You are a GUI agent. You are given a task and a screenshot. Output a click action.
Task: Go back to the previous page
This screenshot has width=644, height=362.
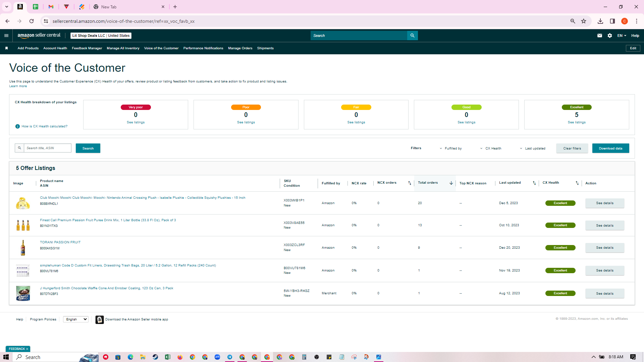coord(7,21)
